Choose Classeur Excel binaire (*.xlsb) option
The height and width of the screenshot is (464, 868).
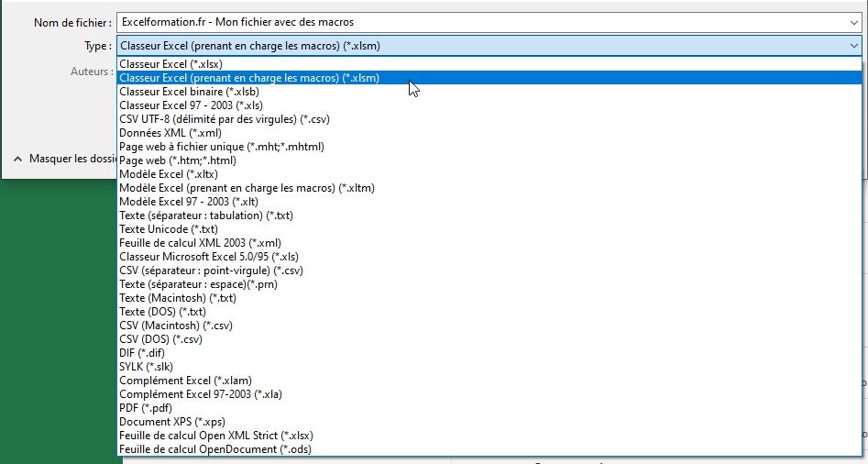pos(189,92)
